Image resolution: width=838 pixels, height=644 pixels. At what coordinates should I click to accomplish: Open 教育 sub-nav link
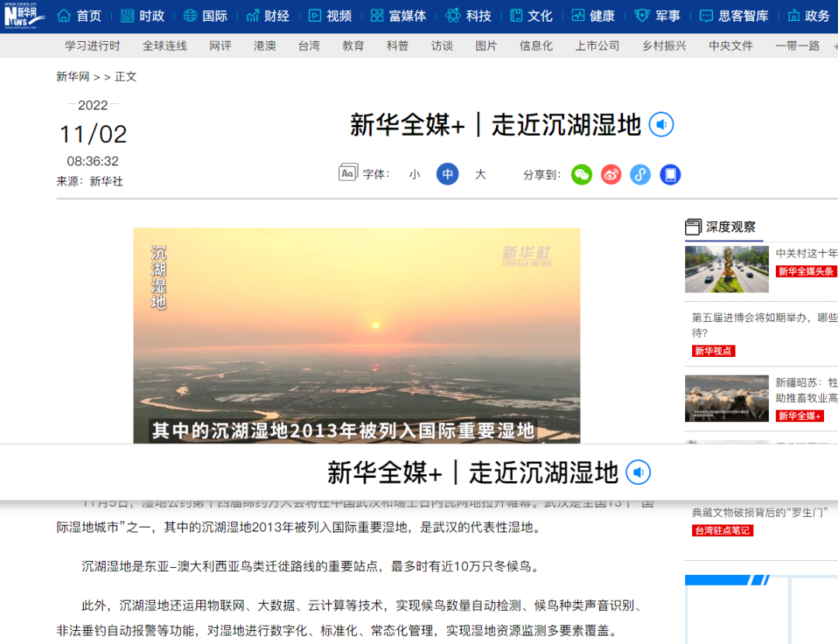click(x=353, y=46)
